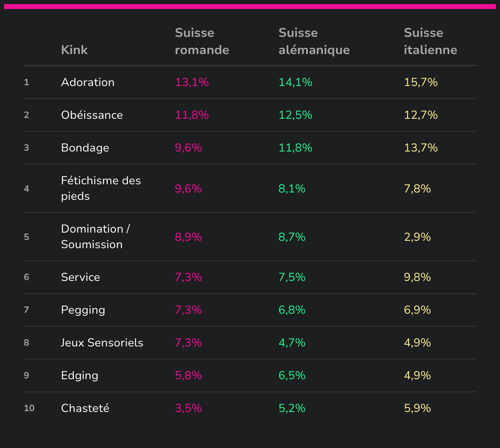Click the Kink column header
The image size is (500, 448).
click(x=74, y=50)
